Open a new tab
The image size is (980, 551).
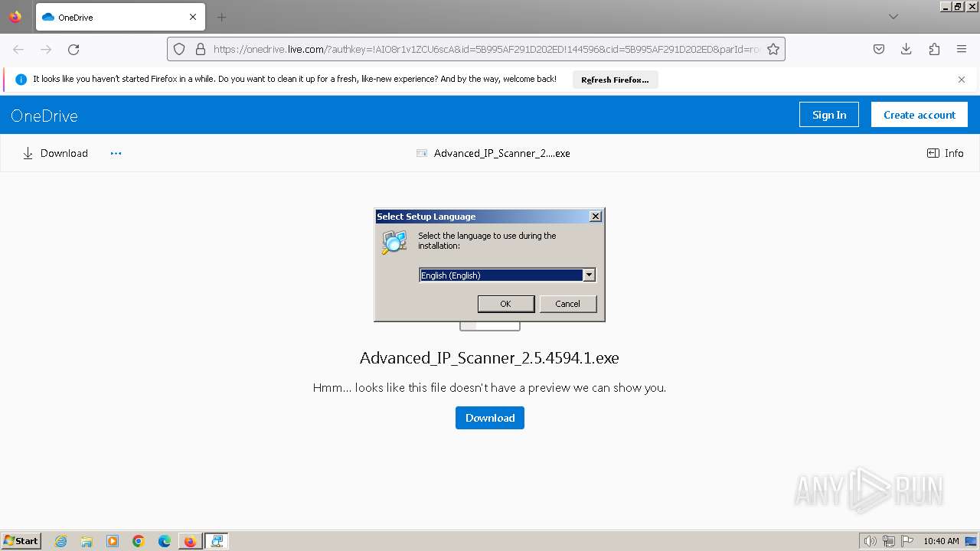(221, 17)
